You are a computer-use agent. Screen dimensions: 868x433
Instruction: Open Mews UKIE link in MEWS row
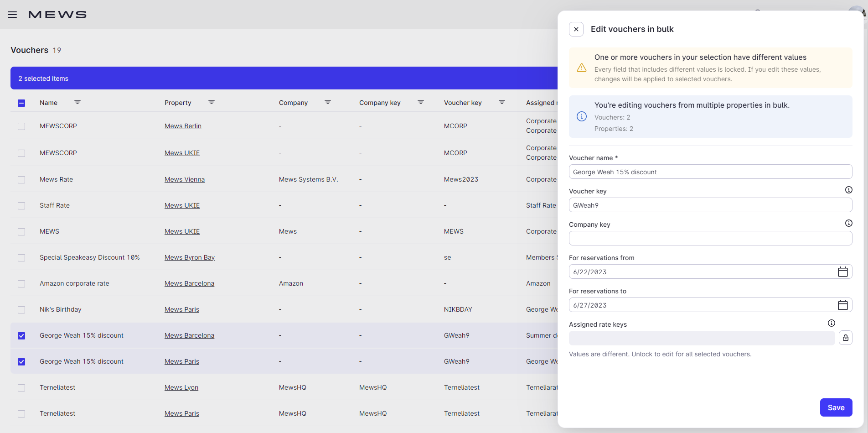pos(182,231)
